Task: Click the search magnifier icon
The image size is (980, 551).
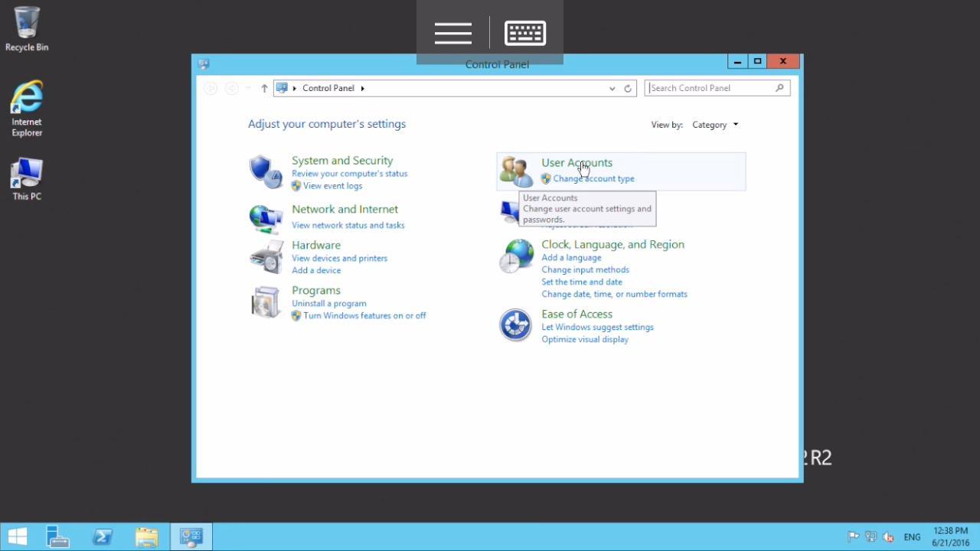Action: (780, 88)
